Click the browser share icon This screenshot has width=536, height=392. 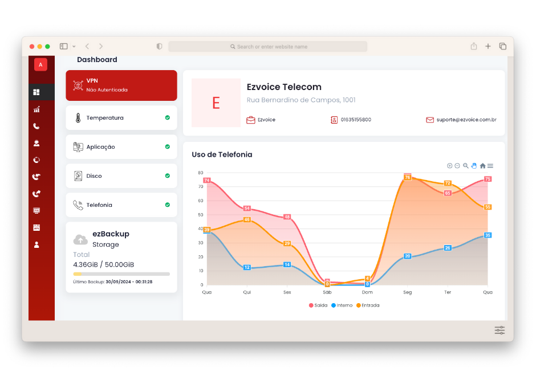pos(473,46)
